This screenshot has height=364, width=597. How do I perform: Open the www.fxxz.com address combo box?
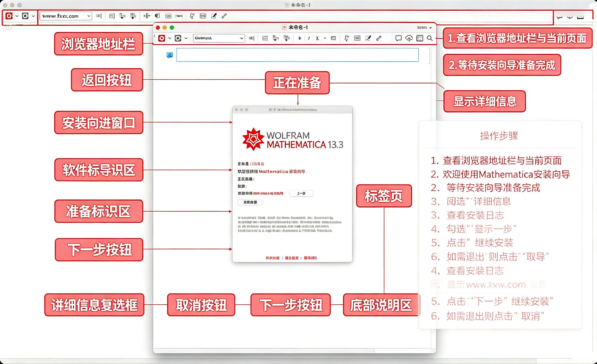(x=66, y=16)
